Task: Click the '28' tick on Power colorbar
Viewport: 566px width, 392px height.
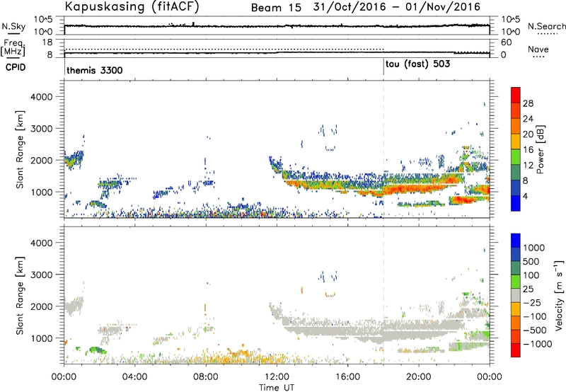Action: click(528, 103)
